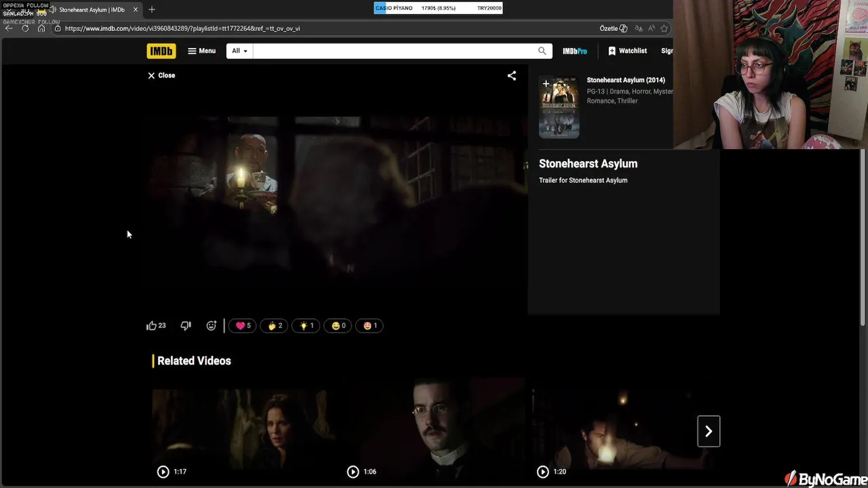View site information lock icon

click(58, 28)
